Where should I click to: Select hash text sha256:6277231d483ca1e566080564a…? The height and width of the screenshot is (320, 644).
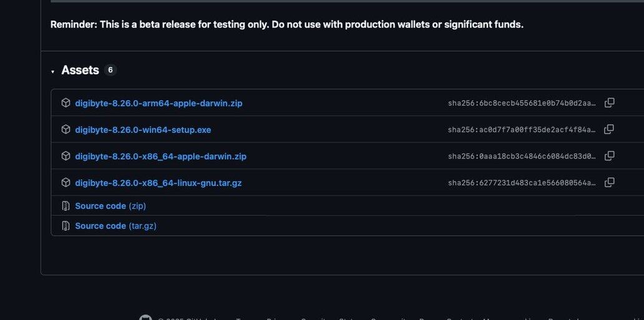click(x=522, y=183)
